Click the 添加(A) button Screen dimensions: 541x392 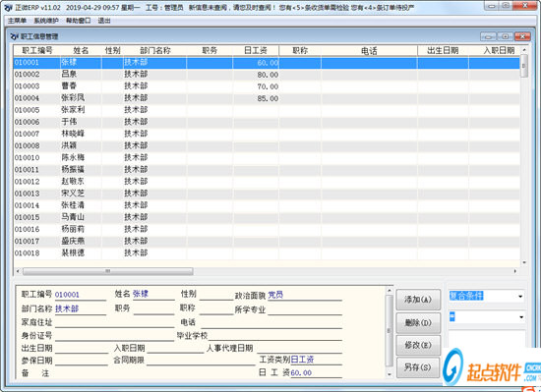418,300
